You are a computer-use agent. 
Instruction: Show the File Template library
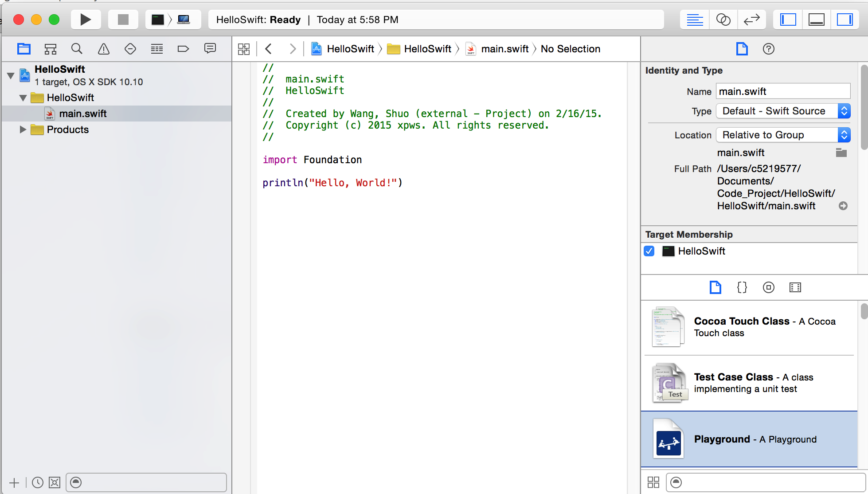point(715,287)
